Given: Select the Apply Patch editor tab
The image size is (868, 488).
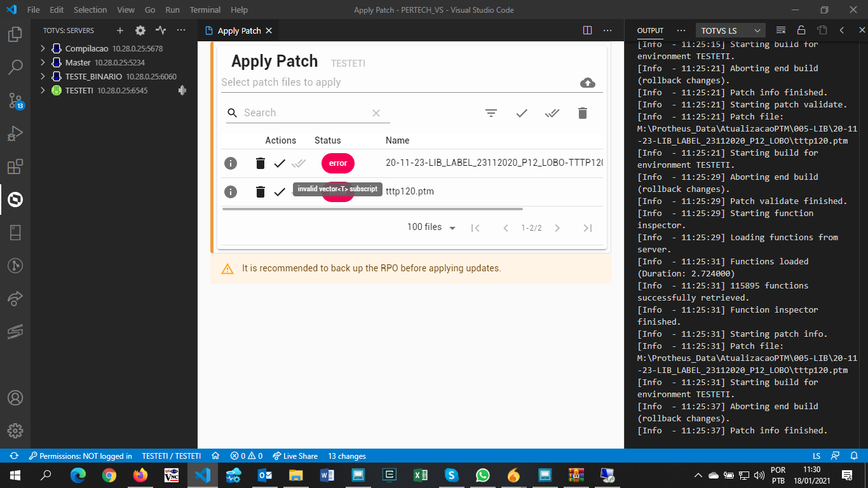Looking at the screenshot, I should click(239, 30).
